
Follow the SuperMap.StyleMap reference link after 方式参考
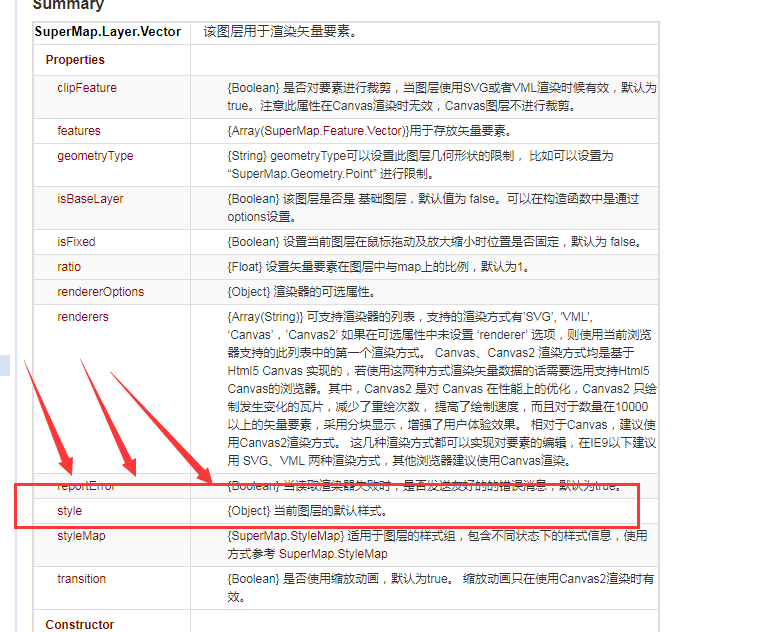click(x=333, y=554)
